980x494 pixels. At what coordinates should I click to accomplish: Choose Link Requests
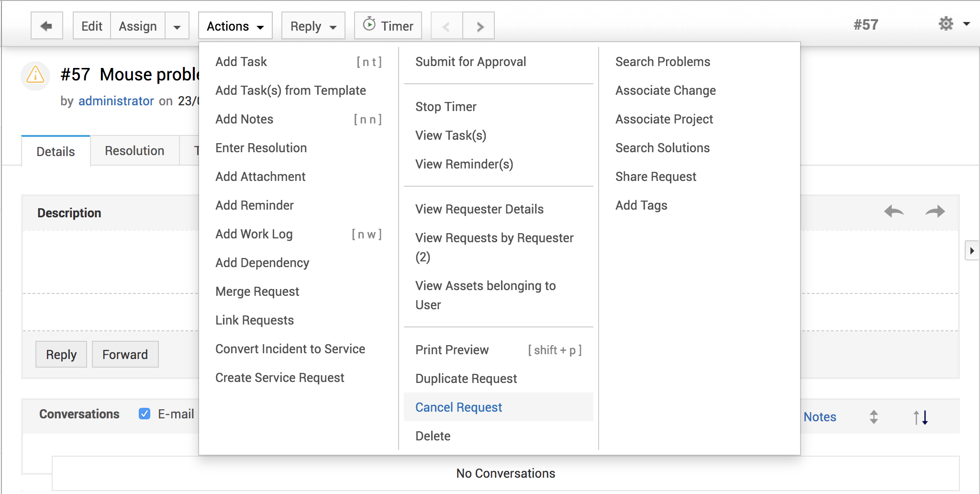299,320
